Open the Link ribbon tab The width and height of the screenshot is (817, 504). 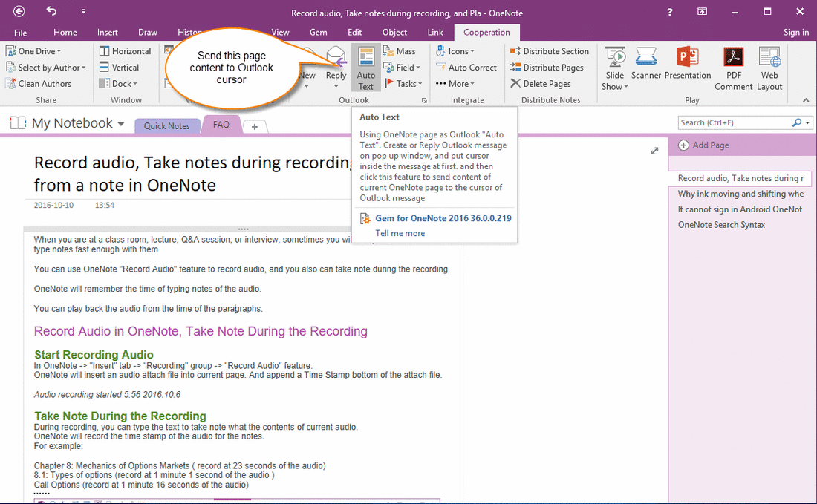click(435, 32)
